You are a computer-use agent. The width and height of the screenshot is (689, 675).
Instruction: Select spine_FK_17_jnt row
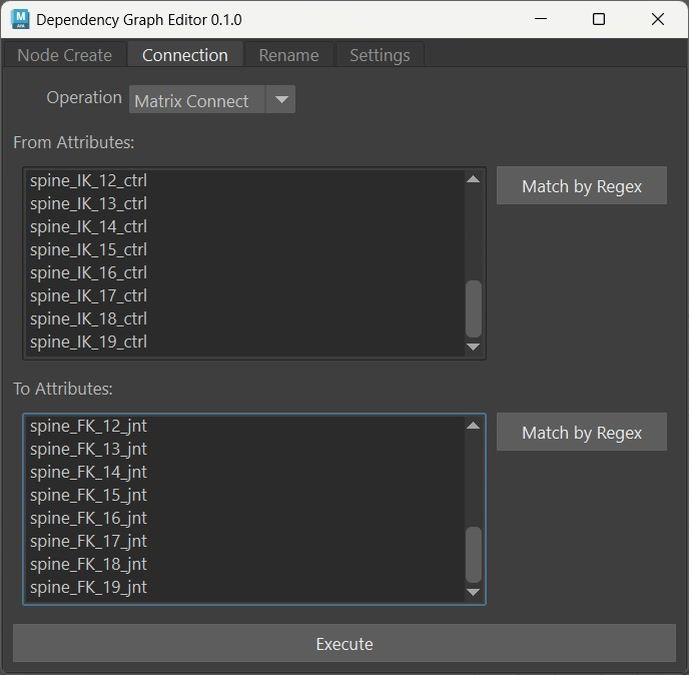pyautogui.click(x=245, y=541)
